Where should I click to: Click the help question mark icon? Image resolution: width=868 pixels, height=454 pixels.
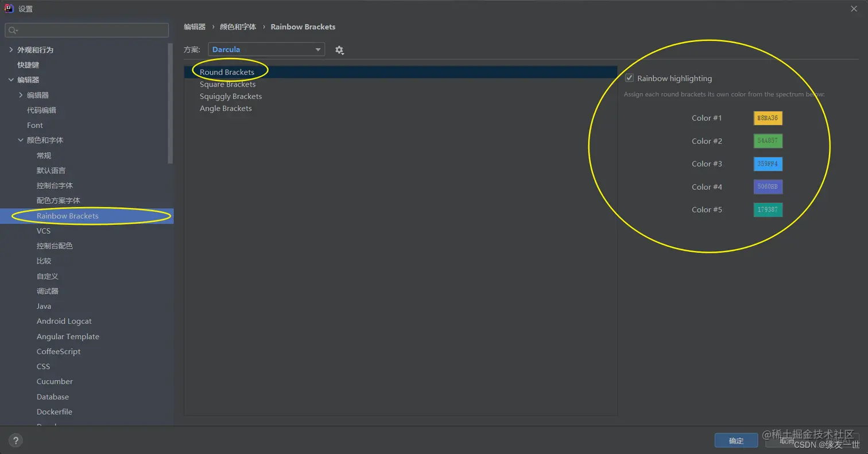(x=15, y=441)
